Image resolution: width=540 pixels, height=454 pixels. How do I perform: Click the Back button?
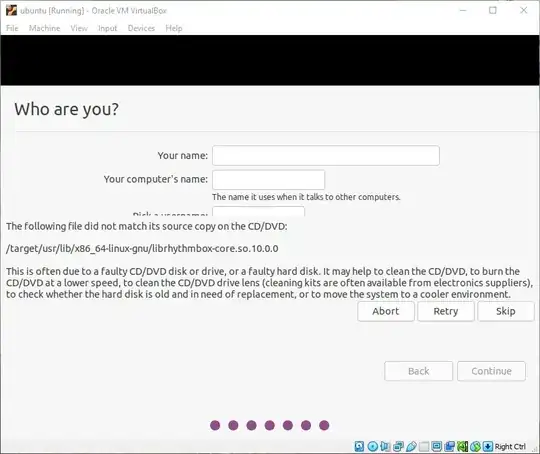[x=418, y=371]
